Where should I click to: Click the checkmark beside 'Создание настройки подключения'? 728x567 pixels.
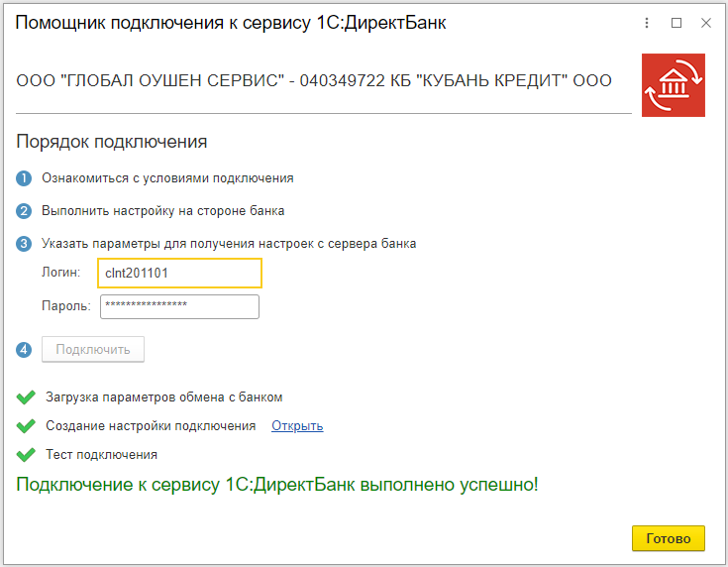pos(26,426)
